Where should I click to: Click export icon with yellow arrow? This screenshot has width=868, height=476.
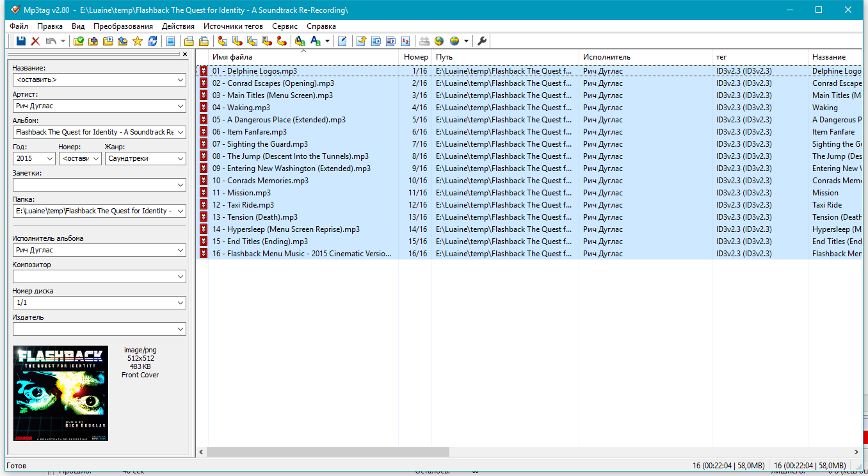pyautogui.click(x=360, y=41)
